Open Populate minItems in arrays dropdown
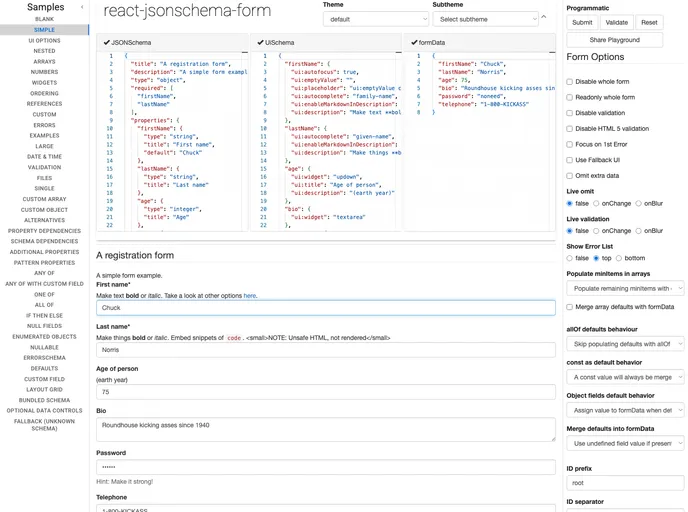688x512 pixels. pos(625,288)
